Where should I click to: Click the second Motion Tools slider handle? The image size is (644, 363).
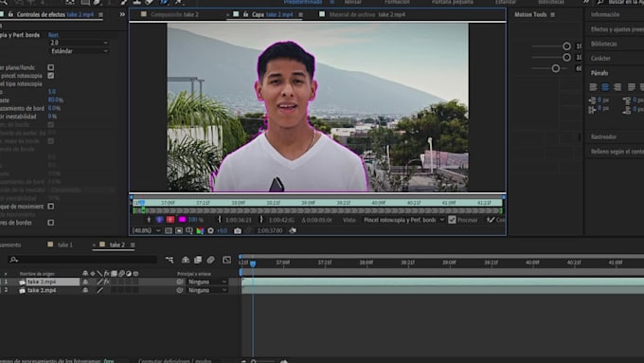pos(566,57)
